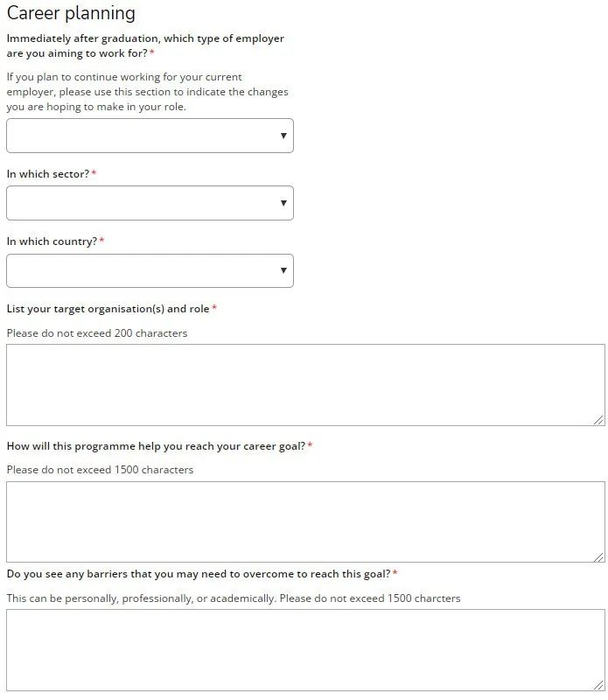The image size is (608, 700).
Task: Click resize handle of career goal text area
Action: [599, 556]
